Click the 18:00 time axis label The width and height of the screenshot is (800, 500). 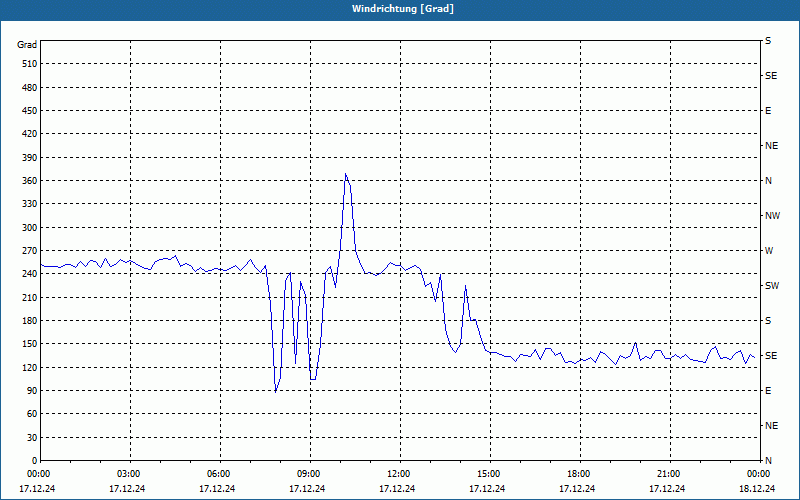click(579, 474)
